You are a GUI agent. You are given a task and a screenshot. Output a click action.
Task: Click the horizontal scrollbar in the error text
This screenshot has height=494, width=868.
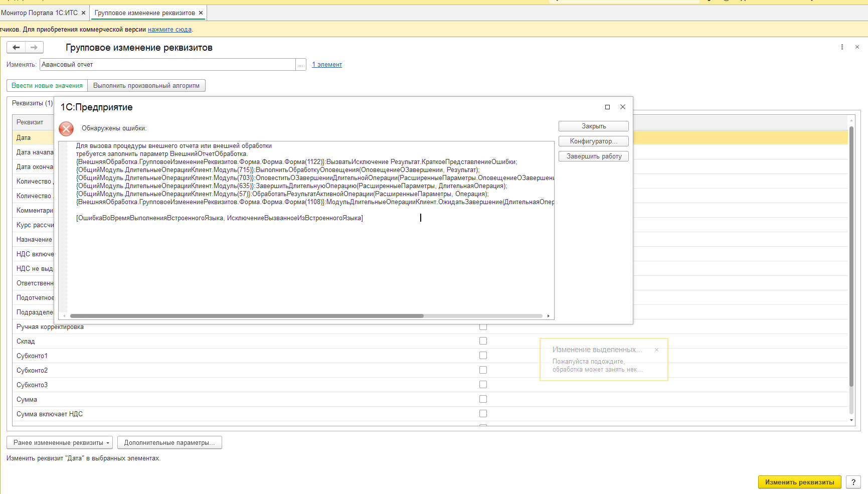tap(247, 316)
